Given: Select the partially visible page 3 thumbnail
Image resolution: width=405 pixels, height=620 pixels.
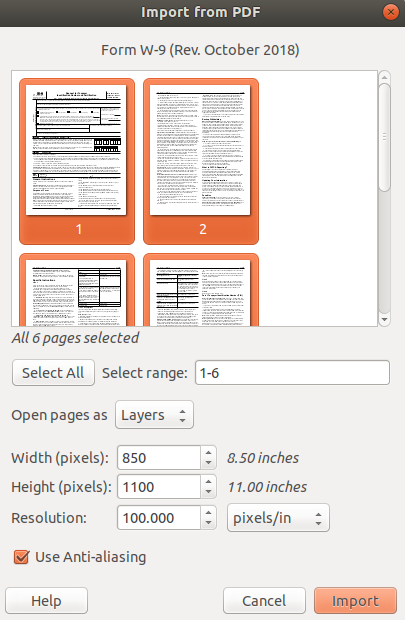Looking at the screenshot, I should pyautogui.click(x=77, y=290).
